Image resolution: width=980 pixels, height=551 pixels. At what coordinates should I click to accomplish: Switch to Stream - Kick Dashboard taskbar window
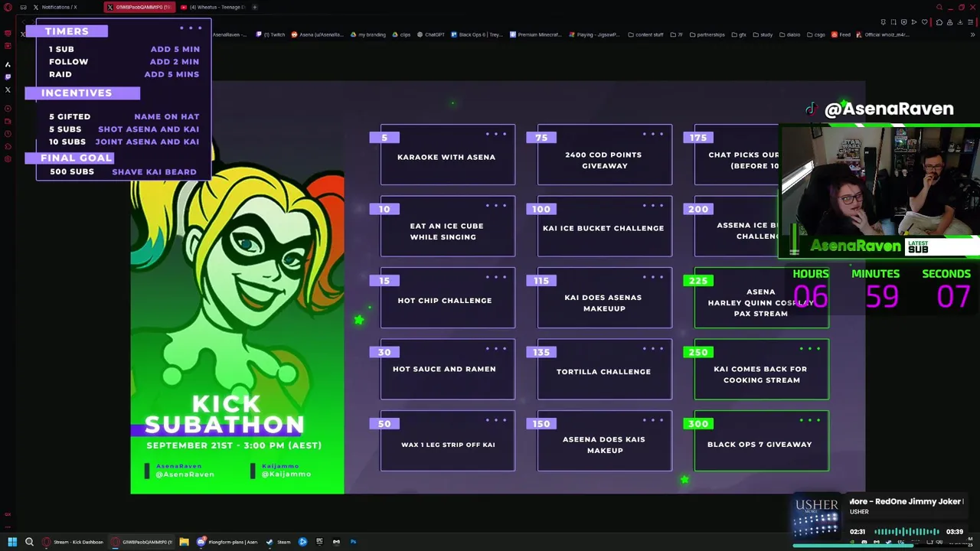(x=73, y=542)
